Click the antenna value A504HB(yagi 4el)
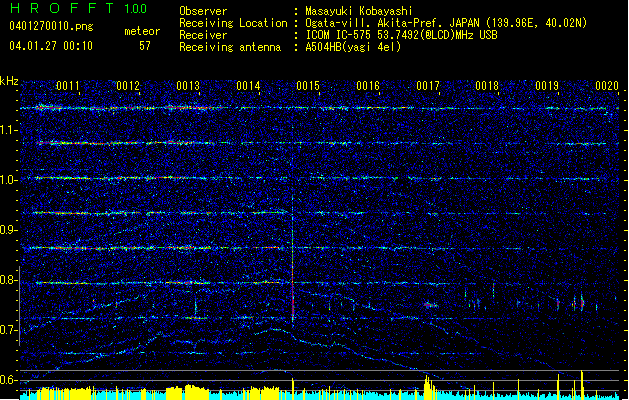629x400 pixels. (353, 47)
